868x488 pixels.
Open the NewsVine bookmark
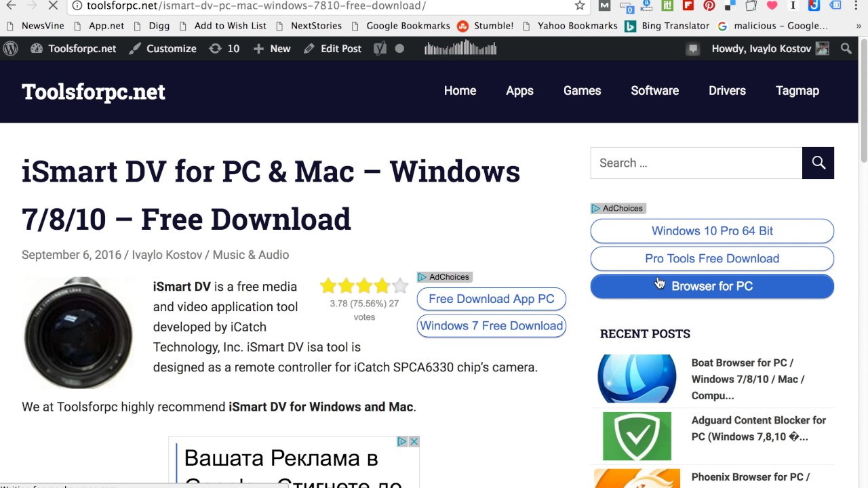pos(35,26)
